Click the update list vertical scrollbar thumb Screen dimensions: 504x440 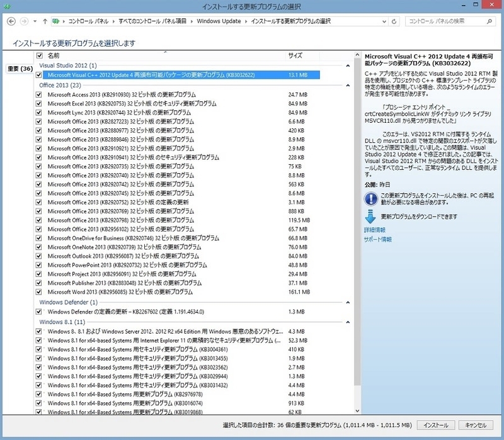[357, 223]
